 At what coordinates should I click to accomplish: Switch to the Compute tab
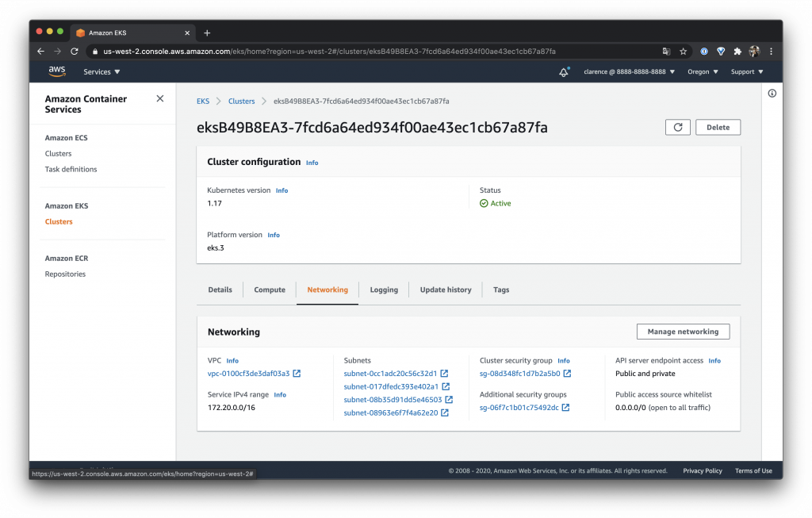270,290
